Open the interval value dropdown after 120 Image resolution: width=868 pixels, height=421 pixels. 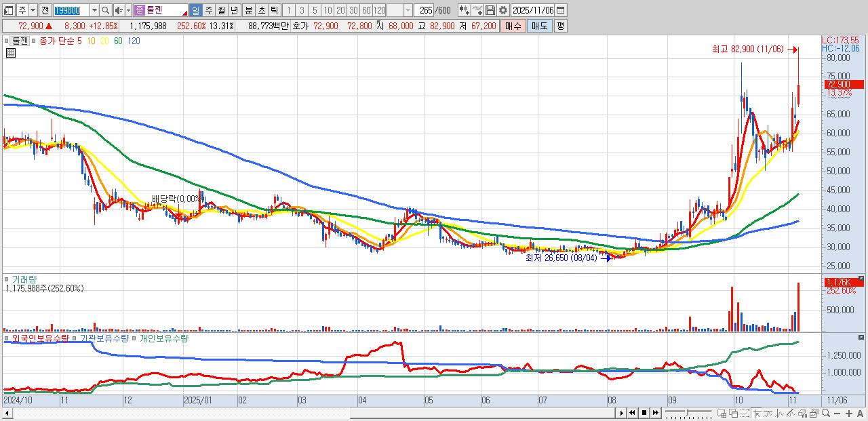[408, 11]
